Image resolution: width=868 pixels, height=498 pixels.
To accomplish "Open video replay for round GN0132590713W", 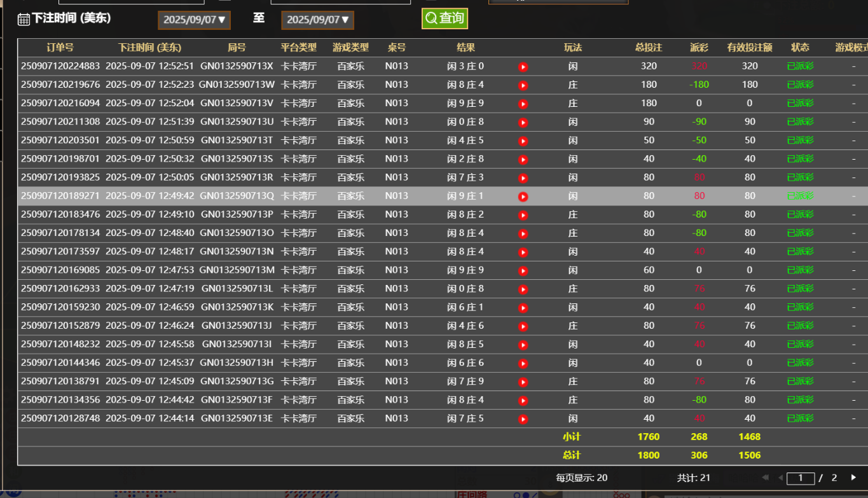I will click(523, 85).
